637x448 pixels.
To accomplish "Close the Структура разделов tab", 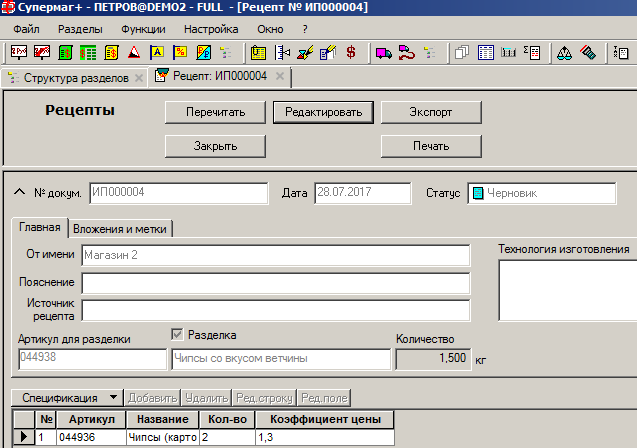I will coord(139,78).
